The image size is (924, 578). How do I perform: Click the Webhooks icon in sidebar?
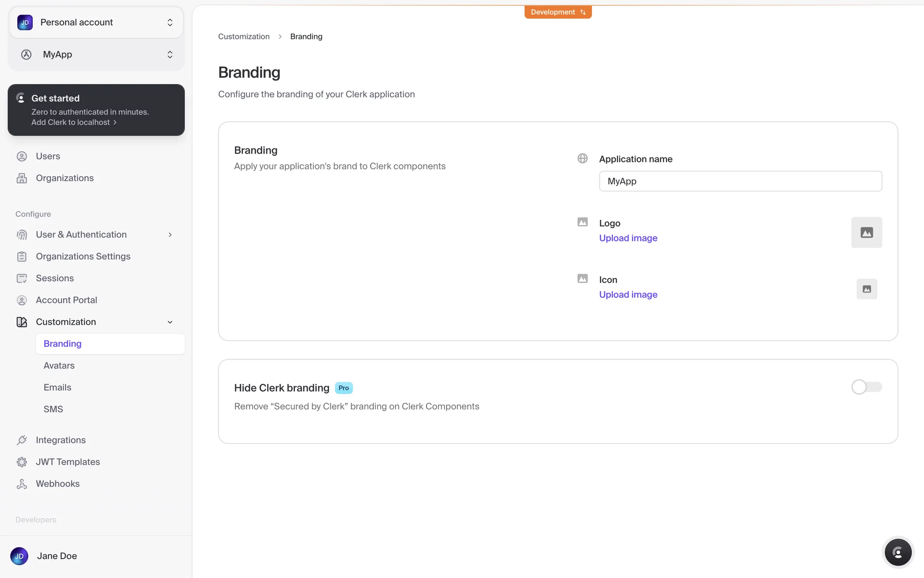tap(22, 484)
